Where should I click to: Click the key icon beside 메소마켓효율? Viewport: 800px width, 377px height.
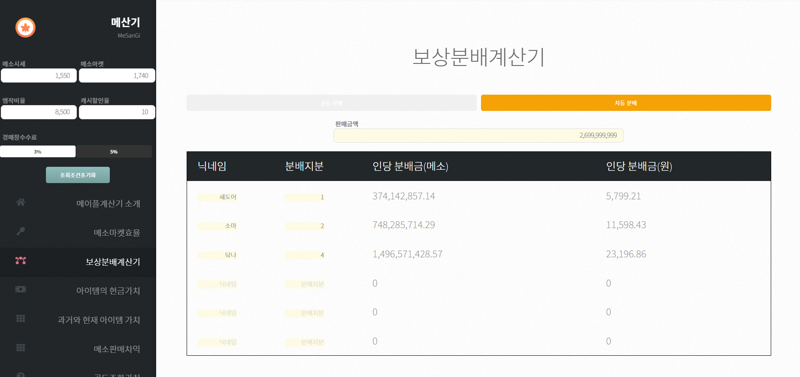point(21,232)
